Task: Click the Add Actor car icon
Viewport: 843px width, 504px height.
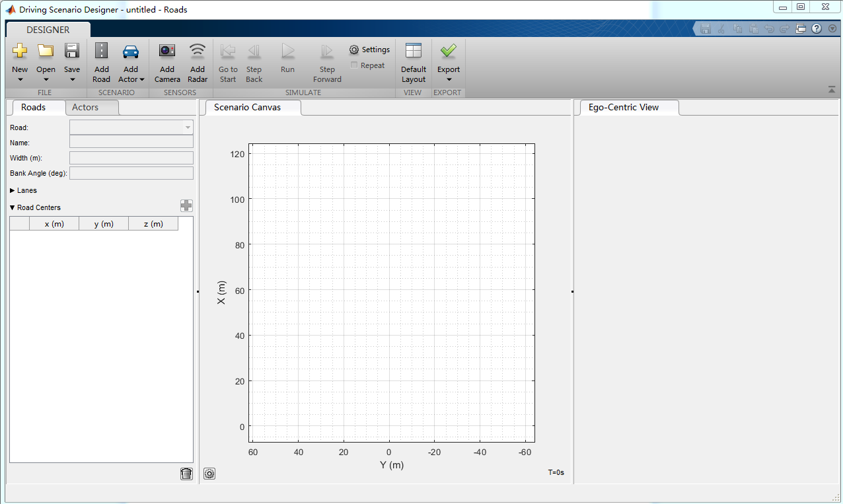Action: 131,51
